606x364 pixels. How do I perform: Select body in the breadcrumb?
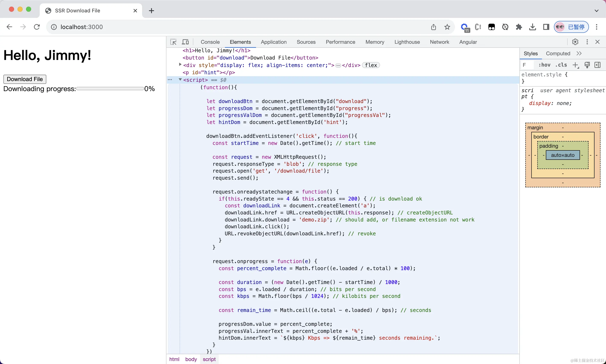tap(191, 359)
